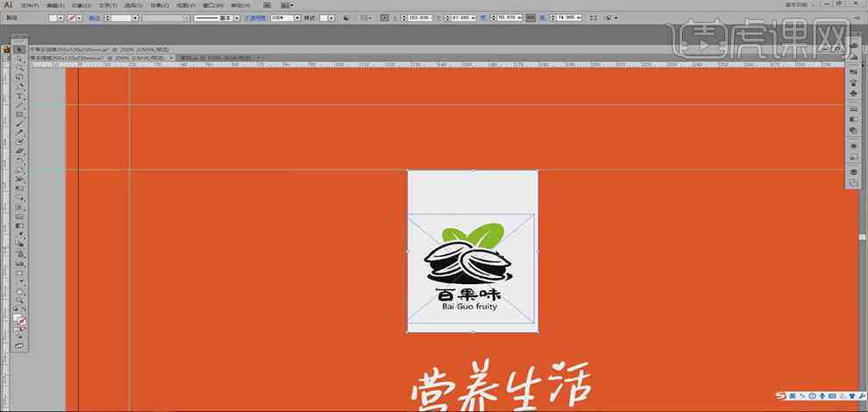Open the Stroke color dropdown
Image resolution: width=868 pixels, height=412 pixels.
[80, 18]
